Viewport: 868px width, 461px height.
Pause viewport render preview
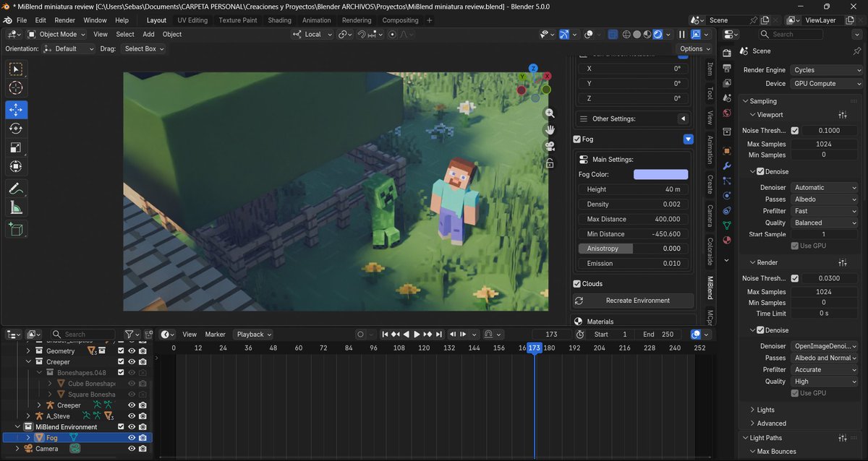coord(681,34)
